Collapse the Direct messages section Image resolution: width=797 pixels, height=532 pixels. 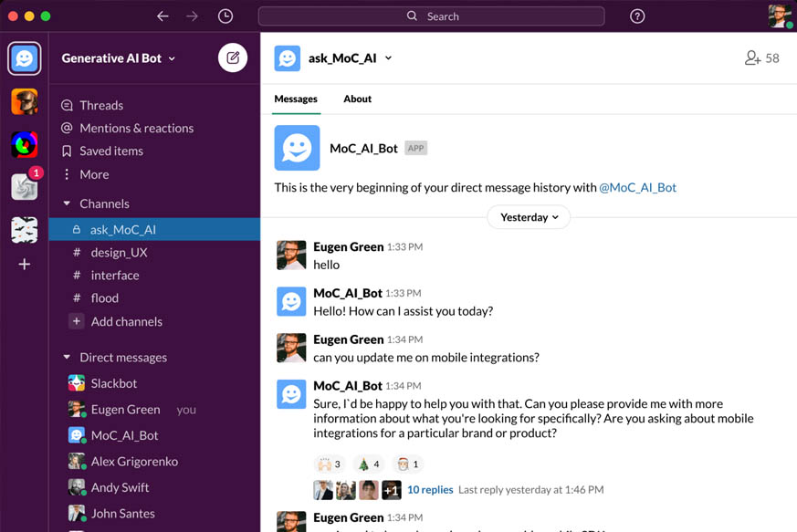67,357
